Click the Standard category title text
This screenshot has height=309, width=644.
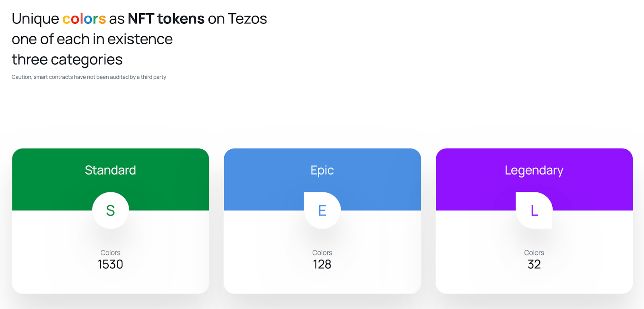point(110,170)
